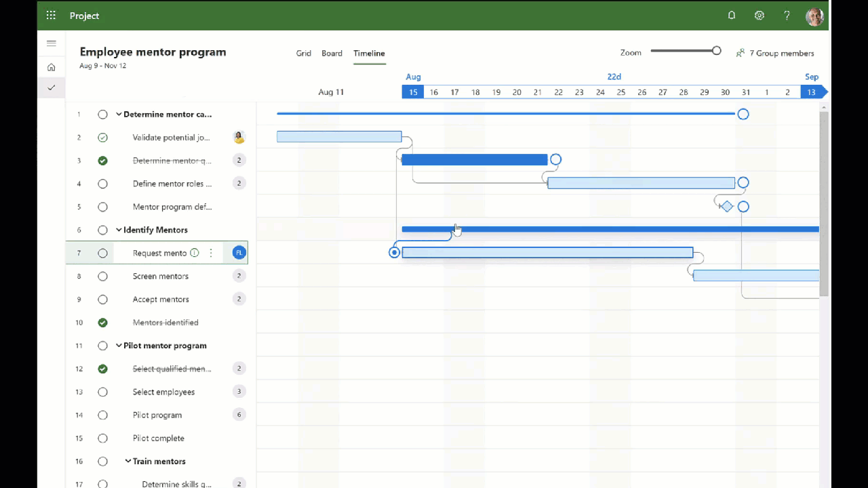The image size is (868, 488).
Task: Uncheck completion on Mentors identified milestone
Action: [x=102, y=323]
